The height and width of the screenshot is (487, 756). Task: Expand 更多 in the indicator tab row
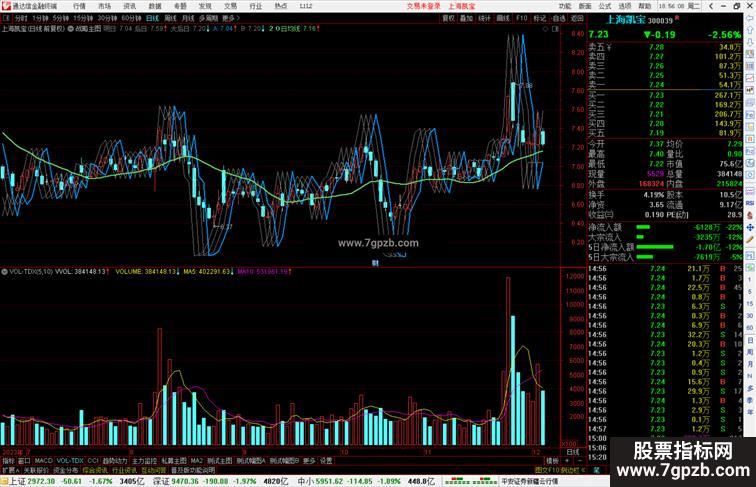coord(309,461)
